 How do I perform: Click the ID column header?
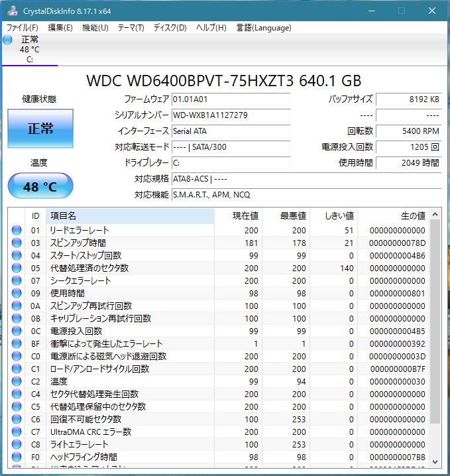(35, 216)
